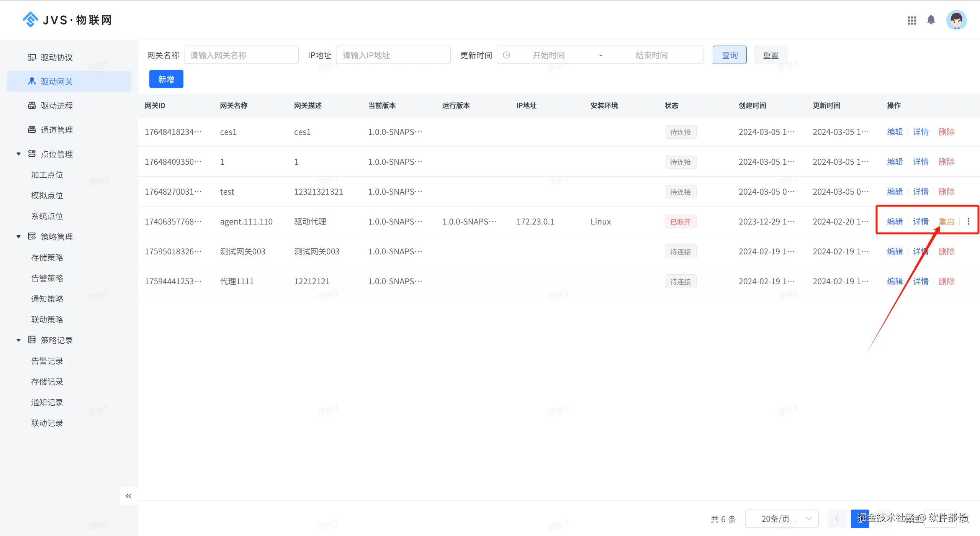Click the blue 新增 button
980x536 pixels.
166,79
